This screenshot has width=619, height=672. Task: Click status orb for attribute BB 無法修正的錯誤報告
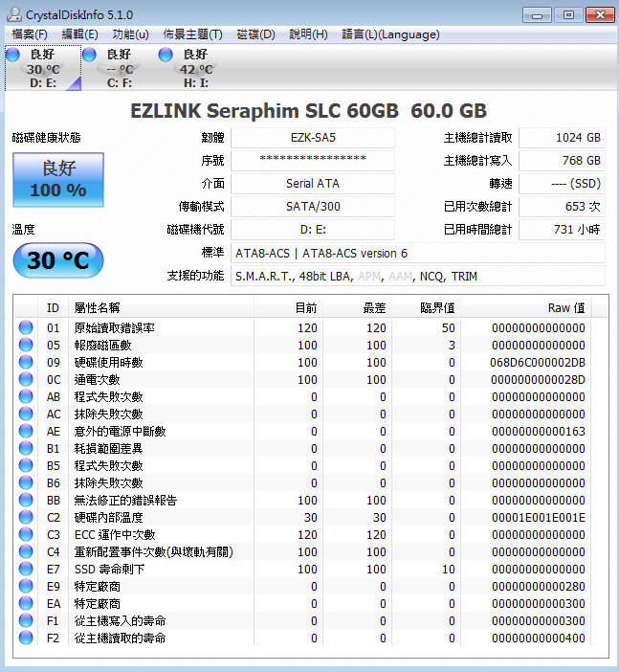[x=26, y=500]
